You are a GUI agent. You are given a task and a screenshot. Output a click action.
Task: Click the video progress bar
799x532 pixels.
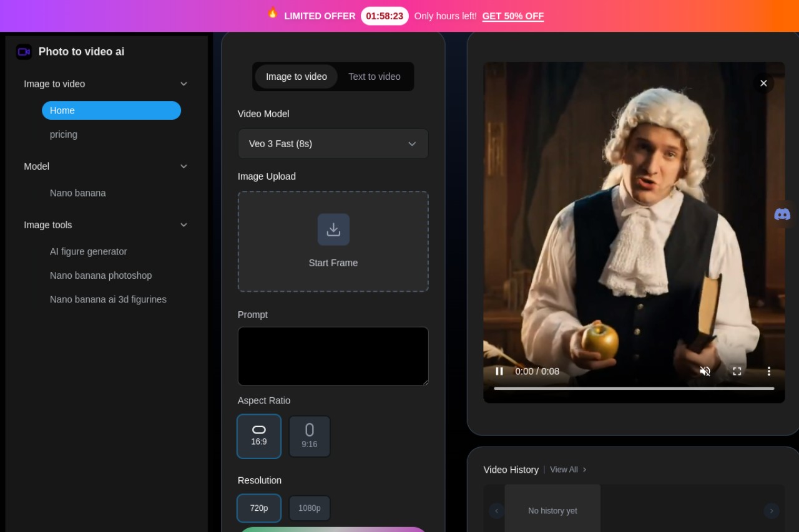(x=634, y=389)
